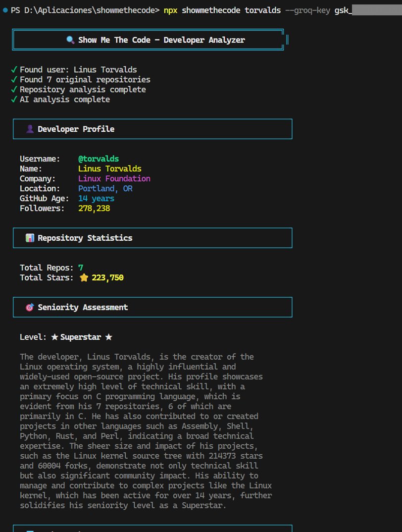Click the star before the word Superstar

(x=54, y=337)
